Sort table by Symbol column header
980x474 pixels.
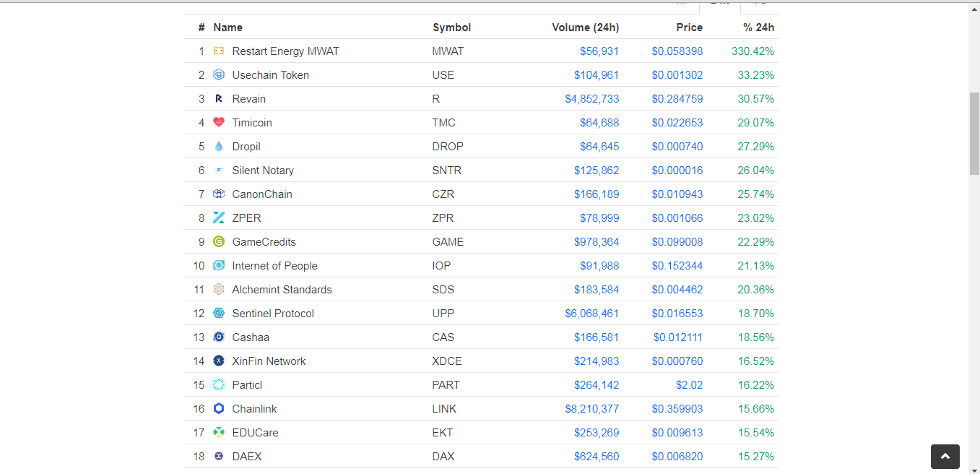pos(451,27)
